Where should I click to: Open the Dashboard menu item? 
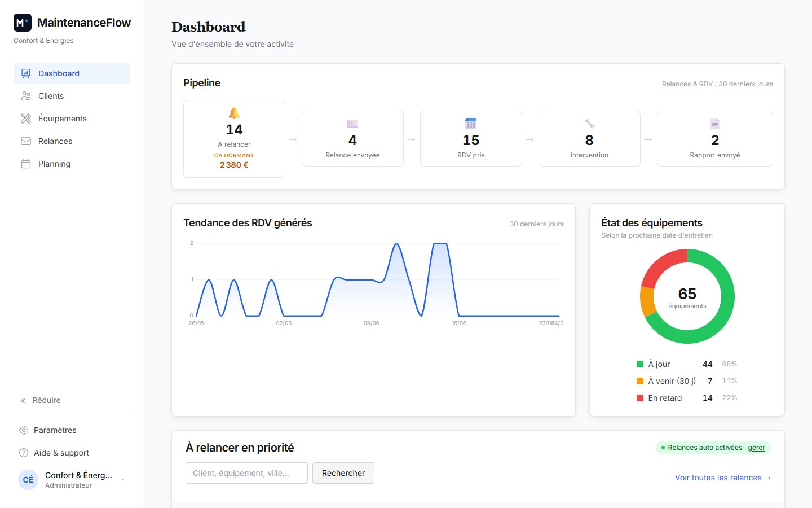tap(72, 73)
